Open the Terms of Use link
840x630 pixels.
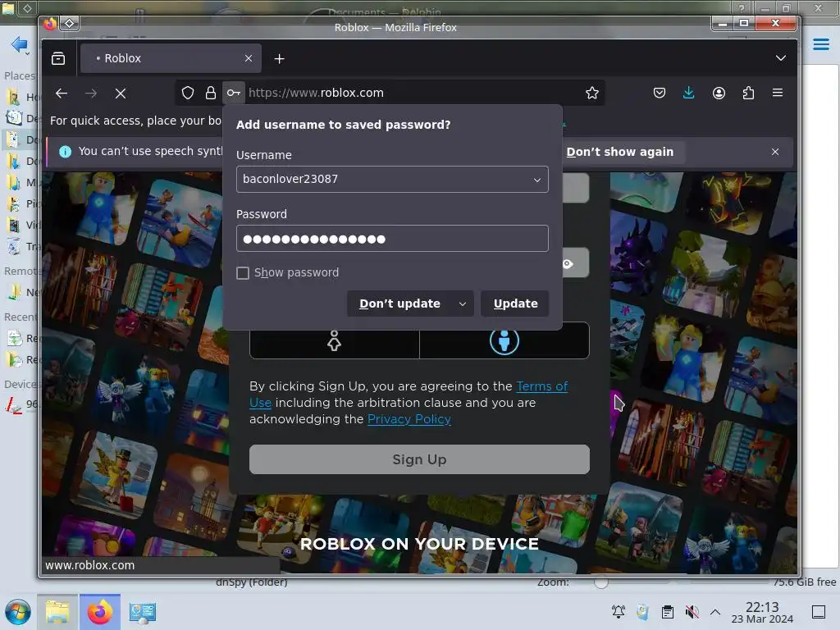[x=542, y=386]
